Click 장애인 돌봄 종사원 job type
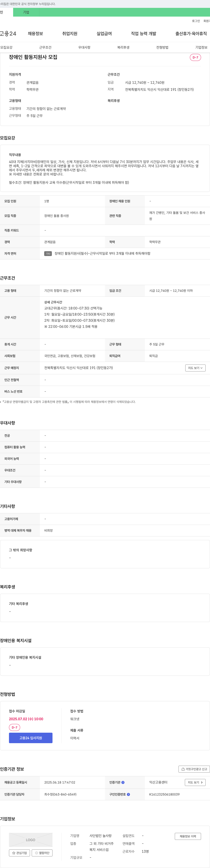210x868 pixels. 56,216
